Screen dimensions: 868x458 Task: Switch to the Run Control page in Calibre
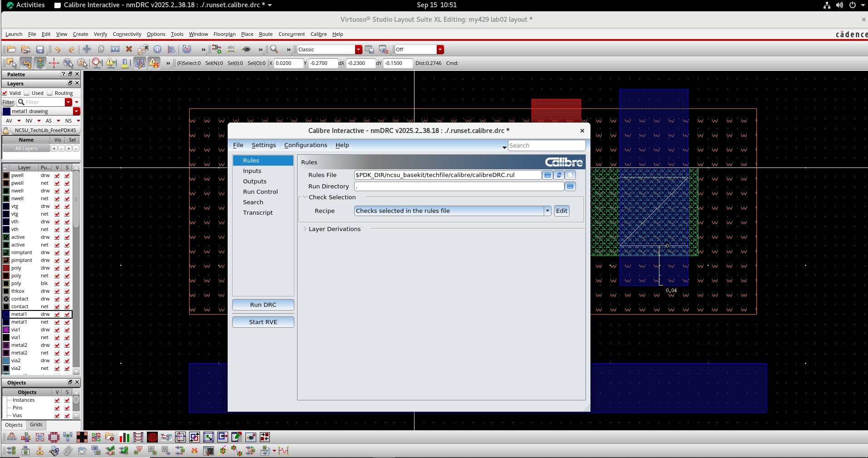coord(263,192)
